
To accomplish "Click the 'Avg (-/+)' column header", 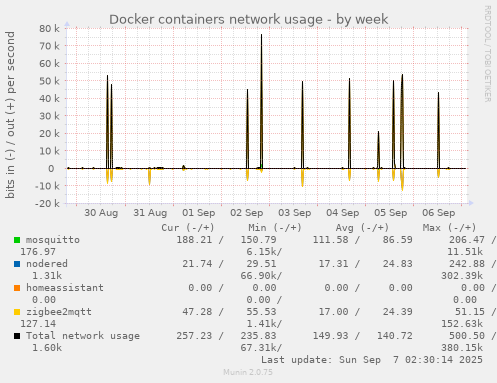I will [362, 228].
